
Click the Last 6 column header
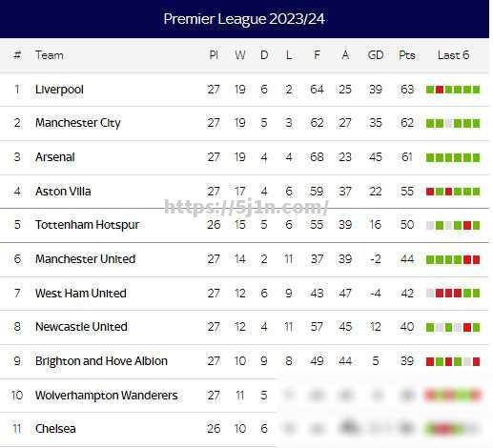click(x=453, y=55)
